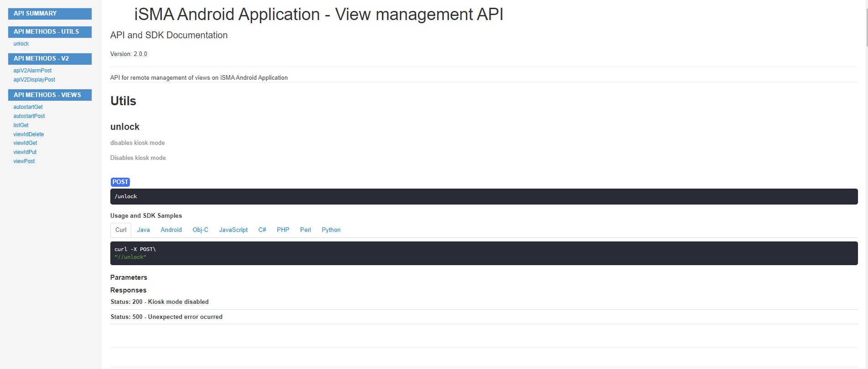The image size is (868, 369).
Task: Click the page vertical scrollbar thumb
Action: pos(866,27)
